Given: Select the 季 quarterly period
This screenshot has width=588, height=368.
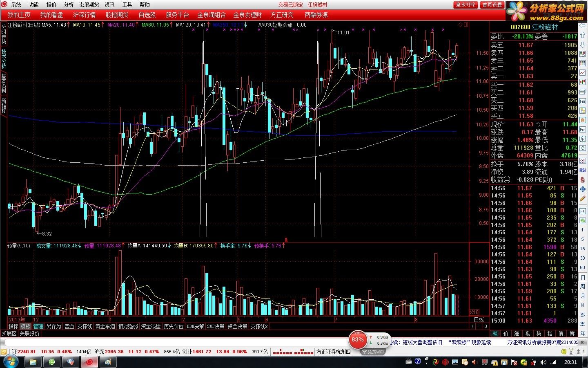Looking at the screenshot, I should 583,323.
